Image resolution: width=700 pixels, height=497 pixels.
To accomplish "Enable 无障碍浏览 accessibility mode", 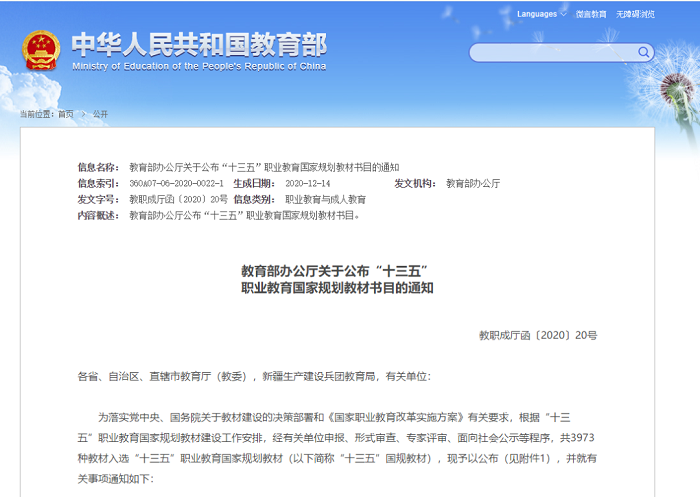I will (x=635, y=14).
